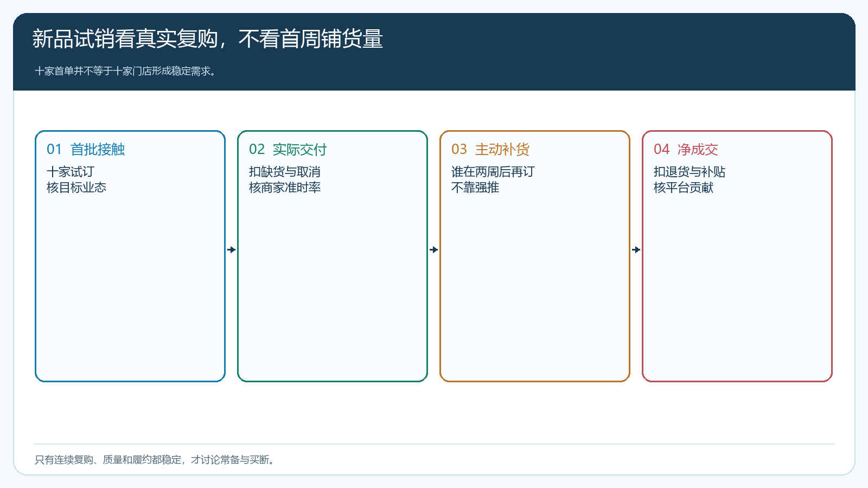The width and height of the screenshot is (868, 488).
Task: Click the text 谁在两周后再订
Action: (493, 172)
